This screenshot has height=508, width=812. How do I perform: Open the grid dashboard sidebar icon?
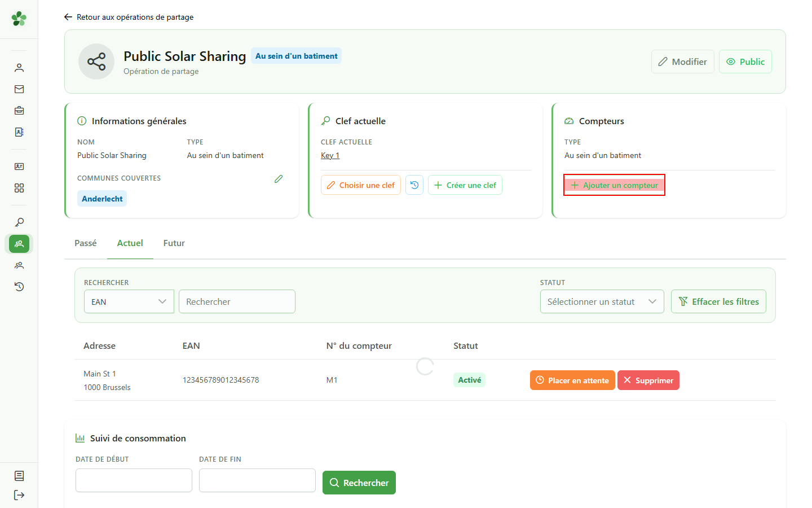pyautogui.click(x=19, y=188)
